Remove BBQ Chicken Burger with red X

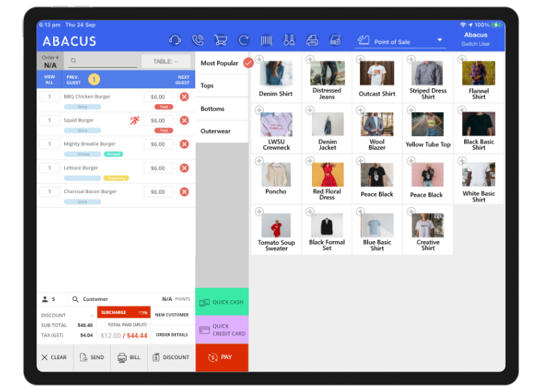[184, 97]
